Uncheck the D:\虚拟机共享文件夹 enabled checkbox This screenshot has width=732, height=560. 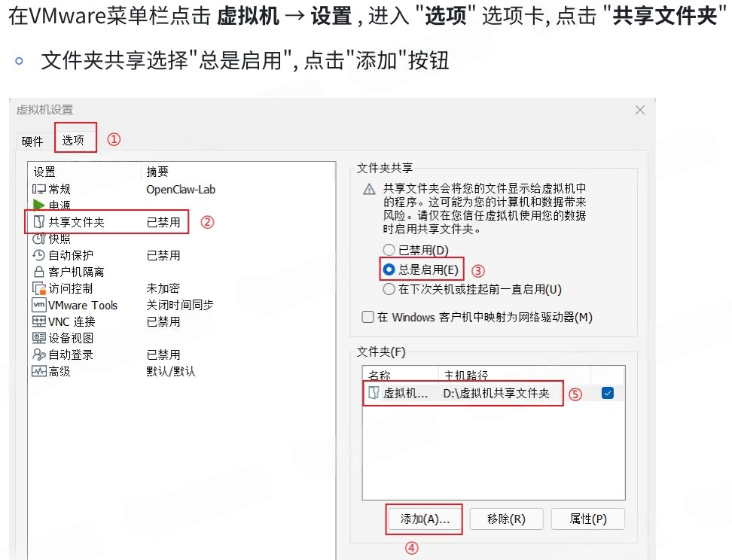[x=608, y=393]
